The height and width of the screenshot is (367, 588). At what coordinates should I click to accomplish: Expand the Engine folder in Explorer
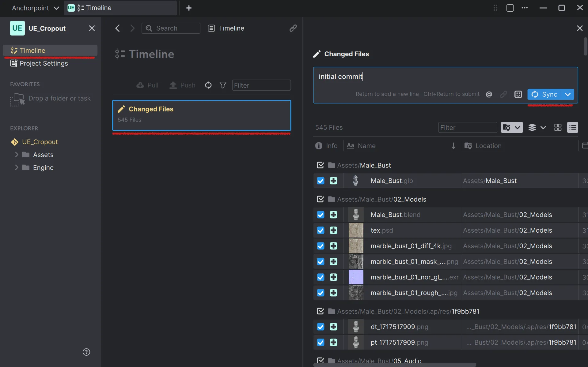point(17,167)
